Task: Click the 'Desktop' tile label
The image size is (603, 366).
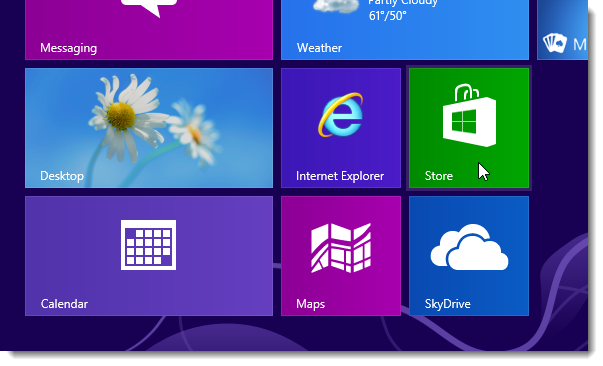Action: (62, 176)
